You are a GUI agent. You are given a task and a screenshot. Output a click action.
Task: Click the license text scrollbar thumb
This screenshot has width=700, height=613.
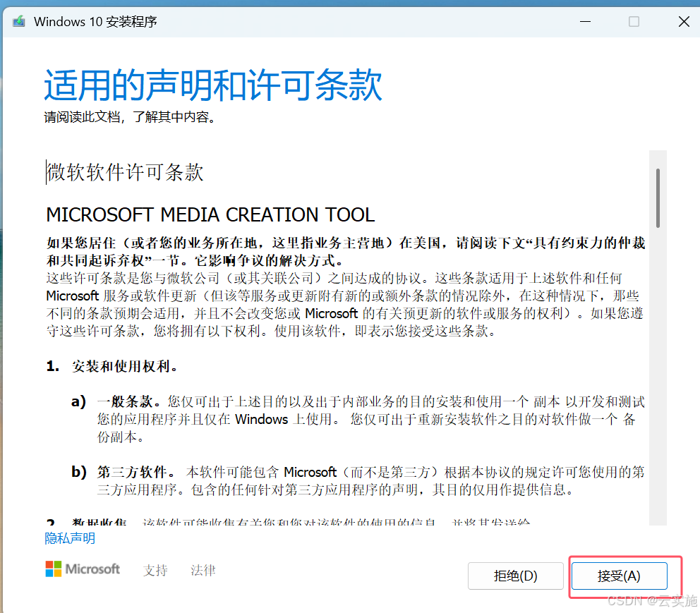point(658,198)
